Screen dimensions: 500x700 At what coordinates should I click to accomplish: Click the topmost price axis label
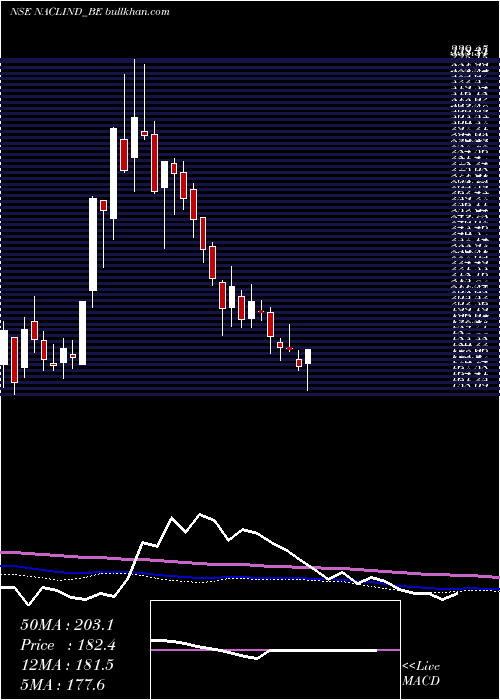click(x=468, y=48)
